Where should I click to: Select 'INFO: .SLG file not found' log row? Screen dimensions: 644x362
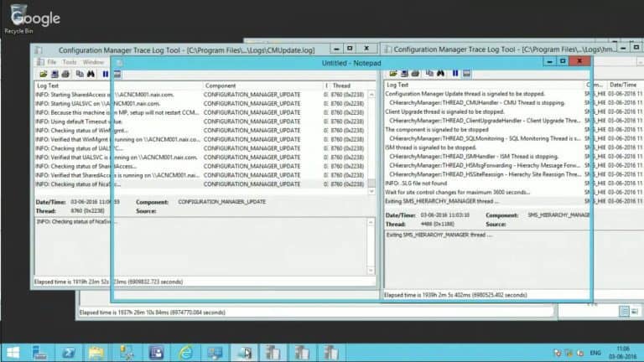click(513, 183)
